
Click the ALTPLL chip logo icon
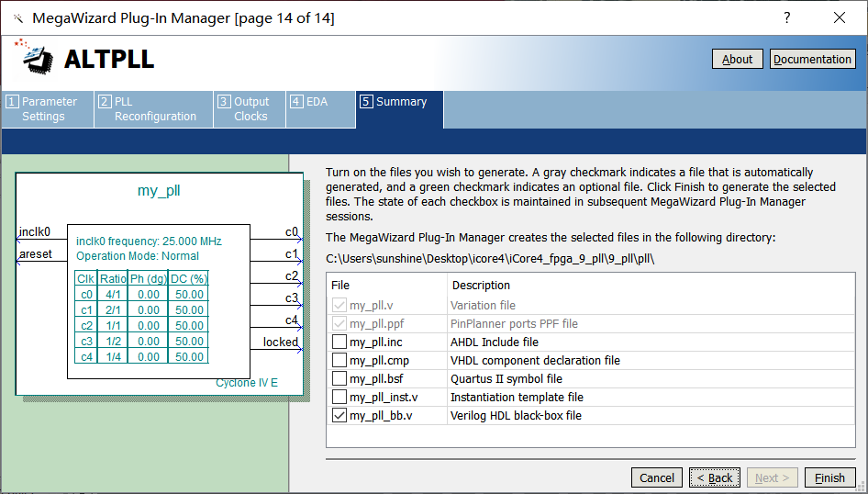coord(38,59)
